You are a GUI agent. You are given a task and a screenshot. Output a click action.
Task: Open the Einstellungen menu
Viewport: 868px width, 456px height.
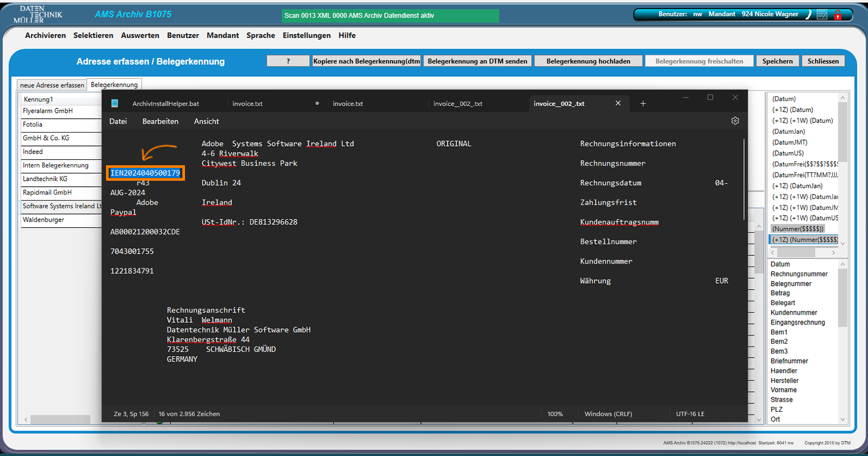click(x=306, y=35)
